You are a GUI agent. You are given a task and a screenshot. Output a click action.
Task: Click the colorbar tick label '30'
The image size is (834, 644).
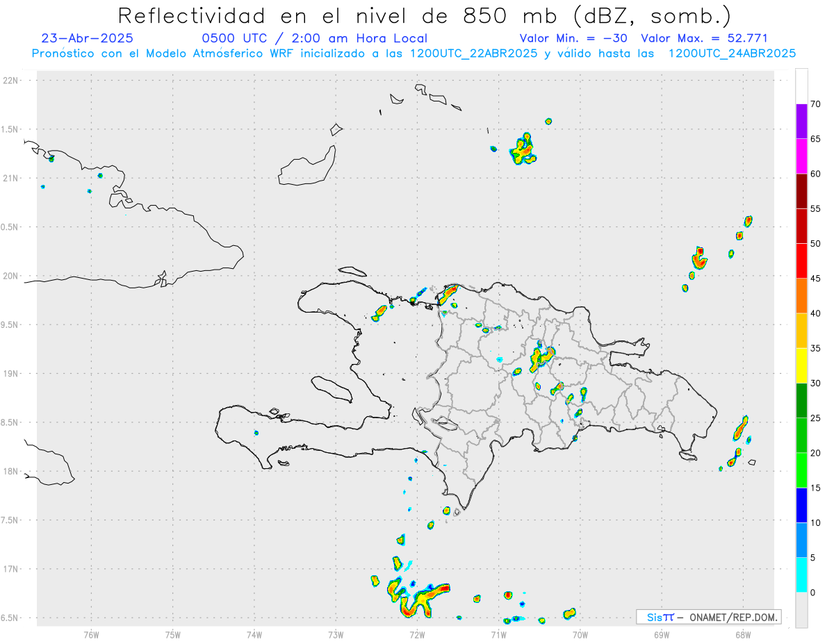click(816, 383)
